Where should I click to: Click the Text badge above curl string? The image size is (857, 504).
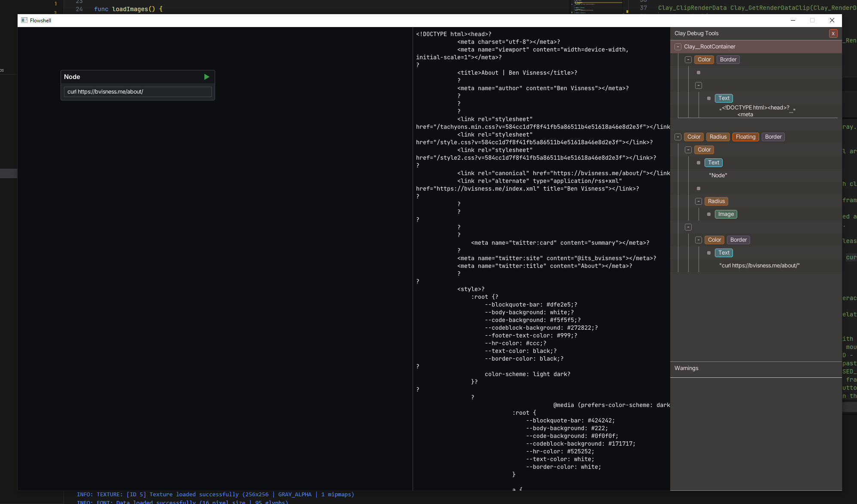[724, 253]
